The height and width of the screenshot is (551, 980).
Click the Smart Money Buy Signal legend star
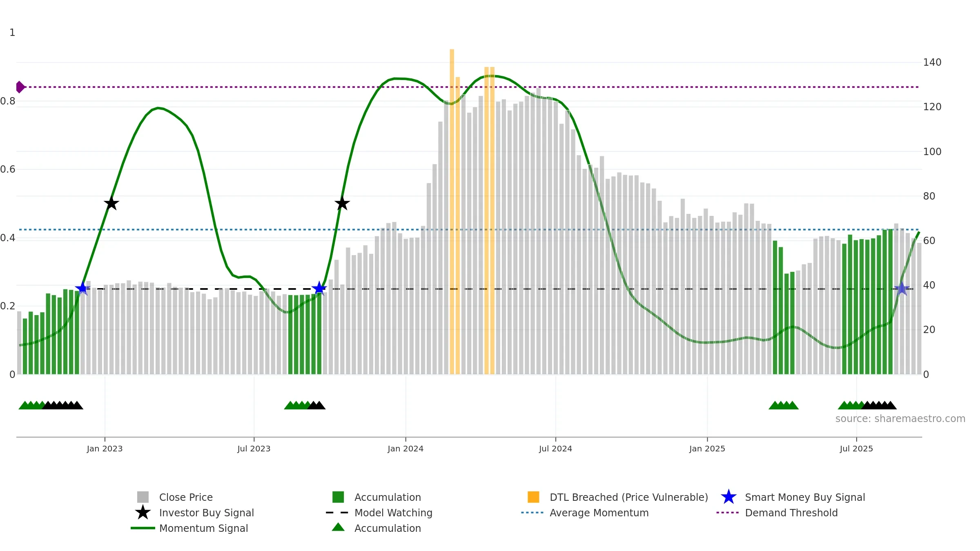[x=728, y=497]
